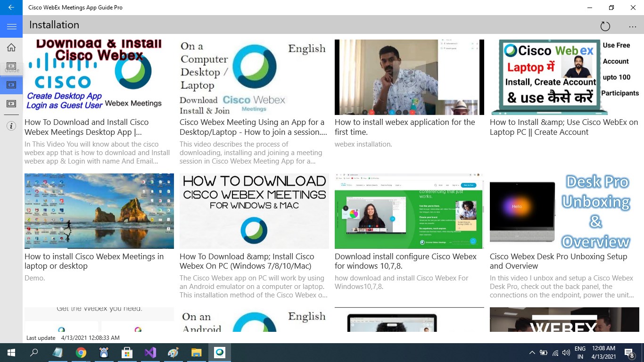Open the green Webex website video thumbnail
This screenshot has height=362, width=644.
tap(409, 211)
